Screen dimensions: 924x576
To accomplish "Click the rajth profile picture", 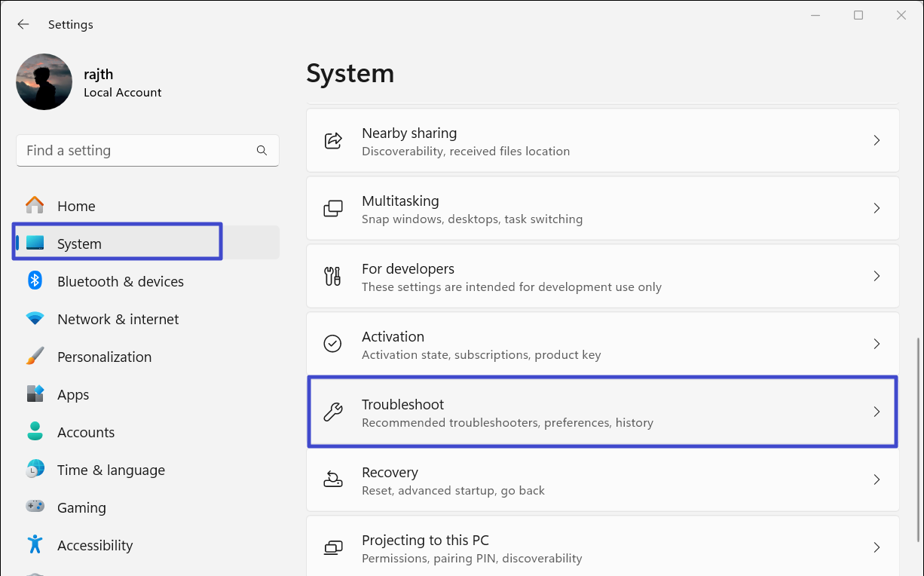I will [44, 82].
